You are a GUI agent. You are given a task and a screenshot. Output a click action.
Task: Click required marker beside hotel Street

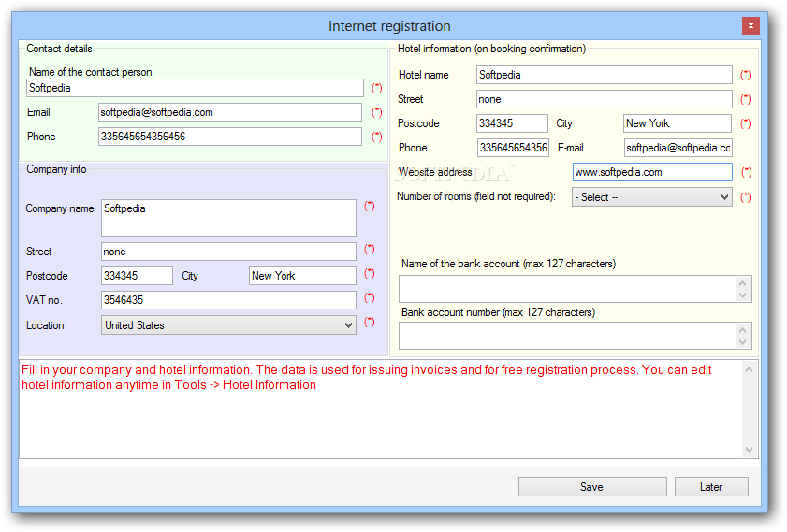[745, 99]
